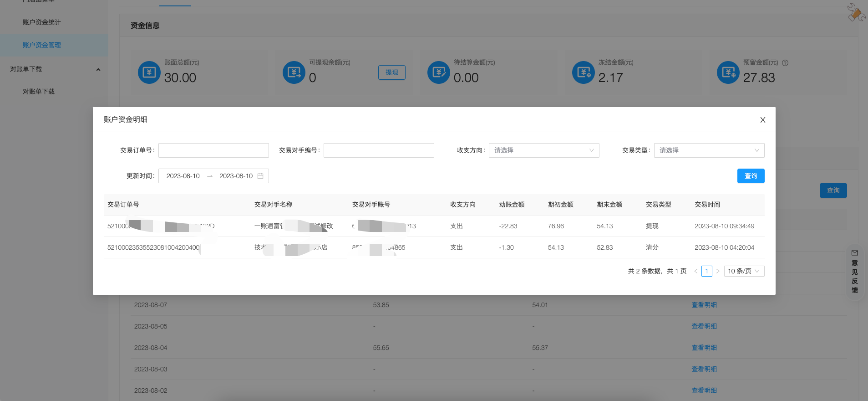Click the 账面总额 yen icon
The image size is (868, 401).
point(149,72)
